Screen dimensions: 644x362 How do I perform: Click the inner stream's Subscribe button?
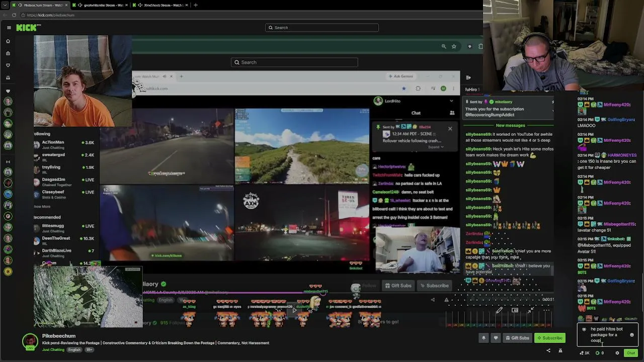[x=435, y=286]
